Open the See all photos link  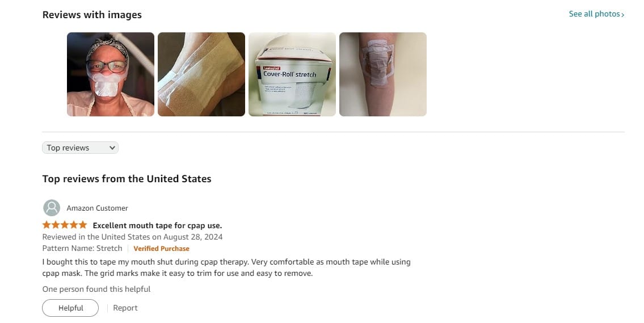click(x=596, y=14)
